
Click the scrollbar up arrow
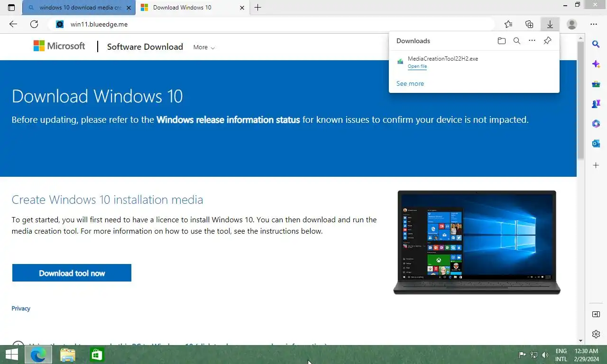pyautogui.click(x=580, y=37)
